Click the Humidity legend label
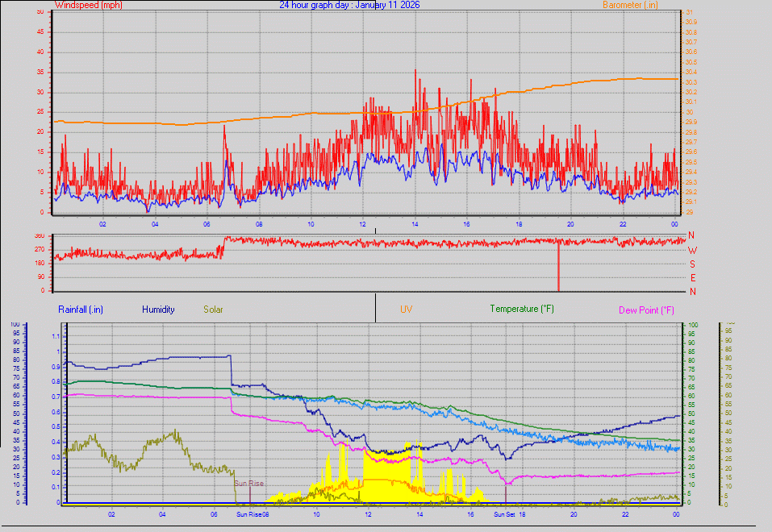This screenshot has width=772, height=532. point(159,309)
